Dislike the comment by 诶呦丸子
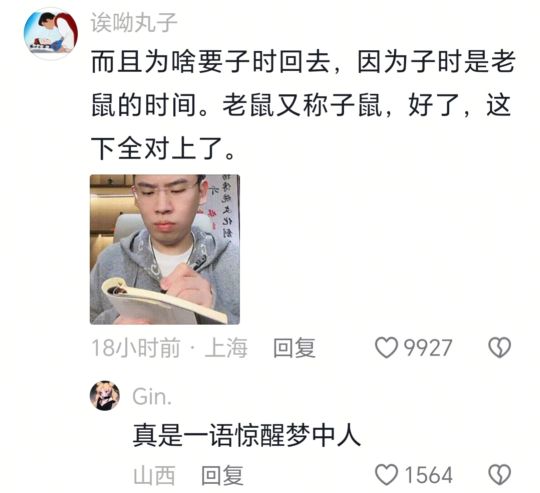The height and width of the screenshot is (493, 540). point(499,348)
